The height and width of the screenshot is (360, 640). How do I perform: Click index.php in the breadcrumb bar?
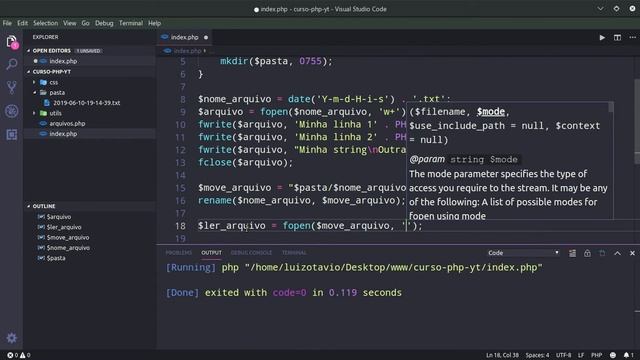(x=187, y=51)
